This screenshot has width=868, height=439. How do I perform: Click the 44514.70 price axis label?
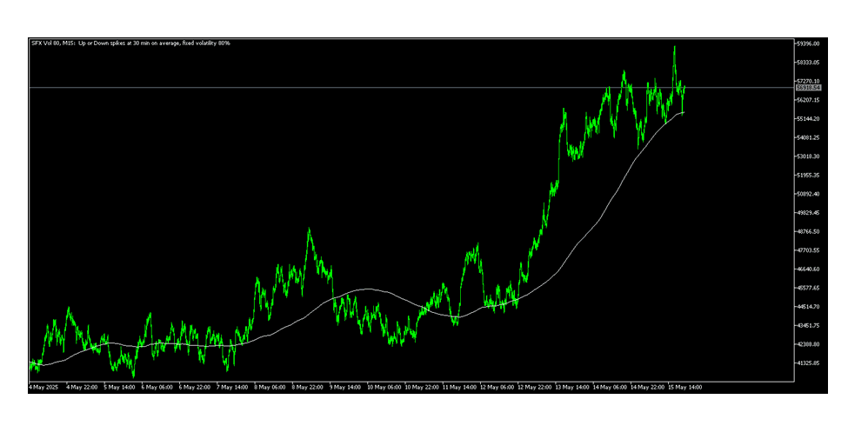pos(809,307)
